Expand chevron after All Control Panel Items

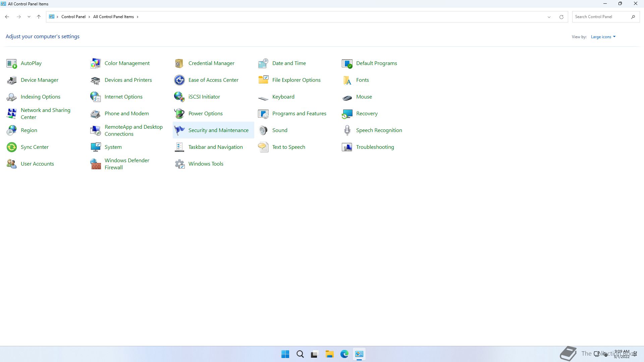pos(138,17)
